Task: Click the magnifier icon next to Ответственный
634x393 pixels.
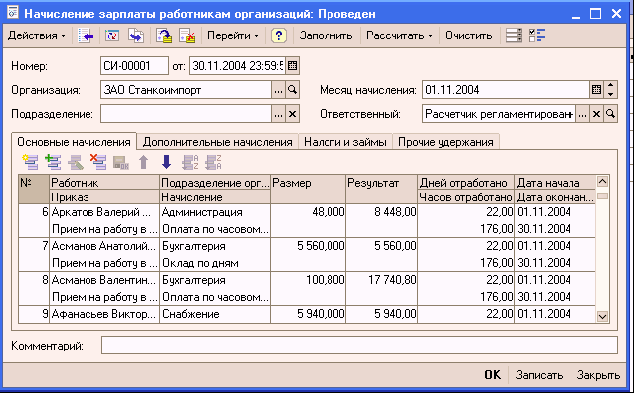Action: (x=611, y=114)
